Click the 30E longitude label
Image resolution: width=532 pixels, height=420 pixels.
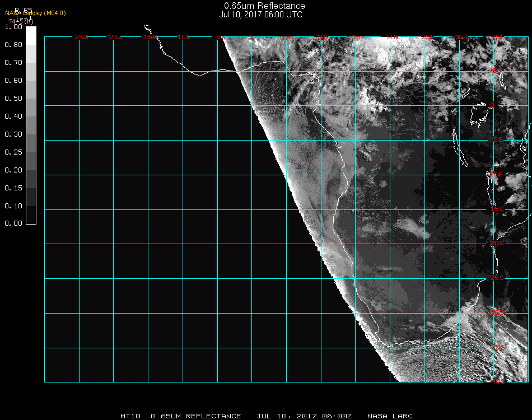[x=463, y=37]
